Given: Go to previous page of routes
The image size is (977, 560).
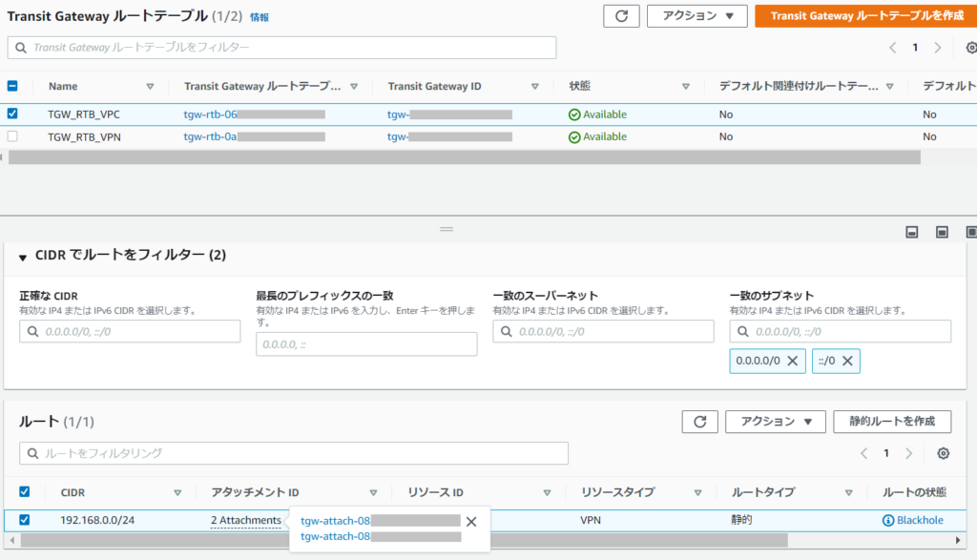Looking at the screenshot, I should [864, 453].
